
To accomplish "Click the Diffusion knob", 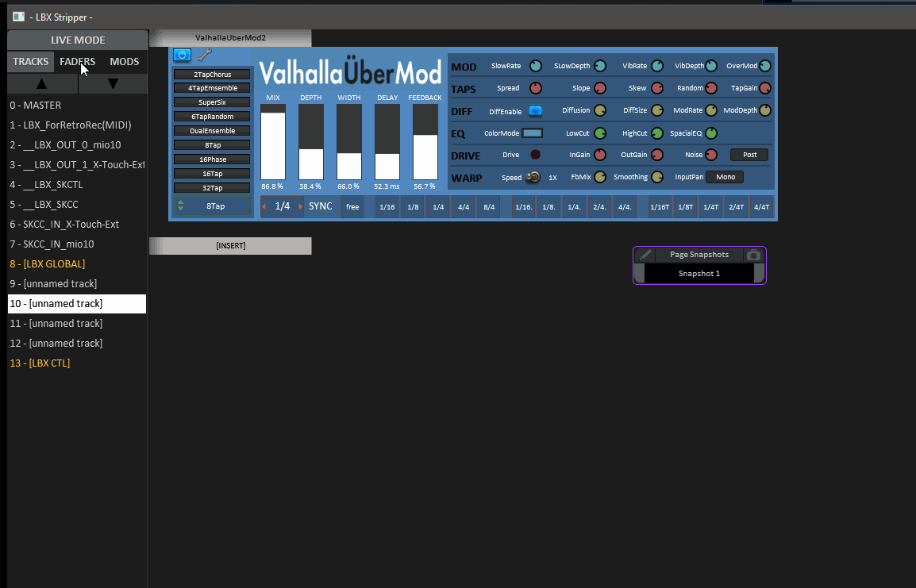I will (x=600, y=110).
